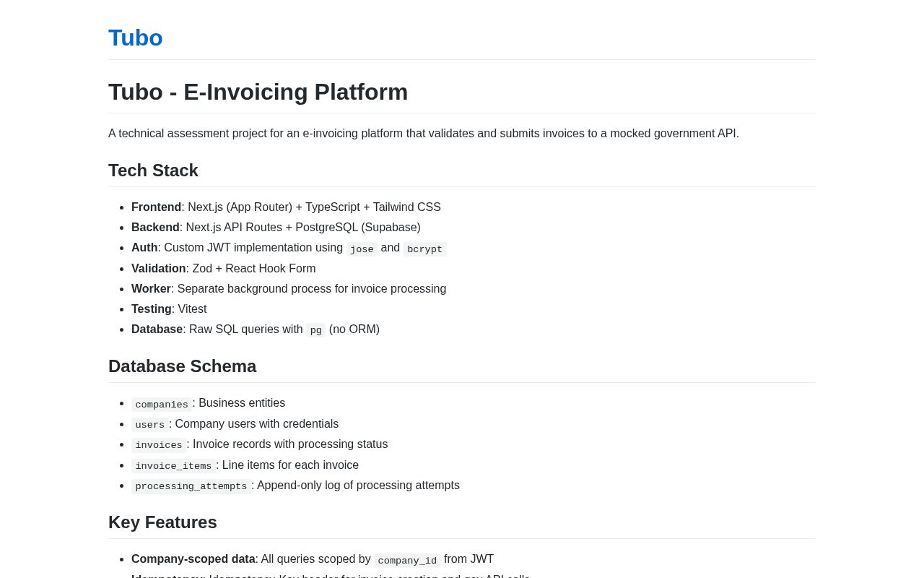Click the Tubo - E-Invoicing Platform heading
The image size is (924, 578).
(258, 92)
